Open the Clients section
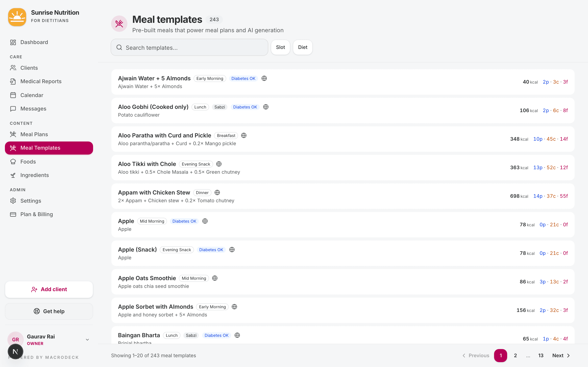Viewport: 588px width, 367px height. 29,68
